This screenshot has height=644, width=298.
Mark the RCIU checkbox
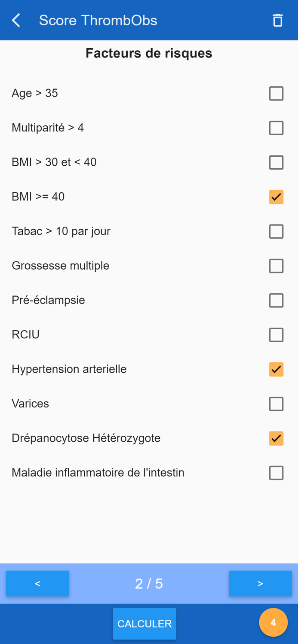276,335
